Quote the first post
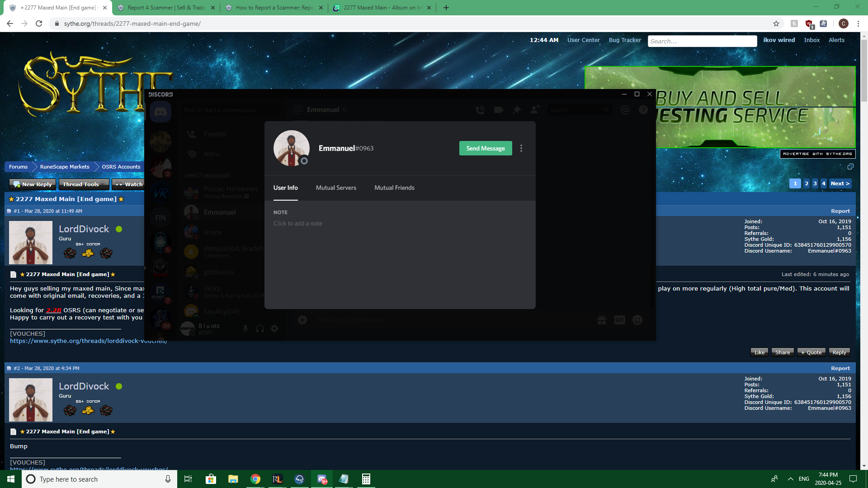Viewport: 868px width, 488px height. tap(811, 352)
